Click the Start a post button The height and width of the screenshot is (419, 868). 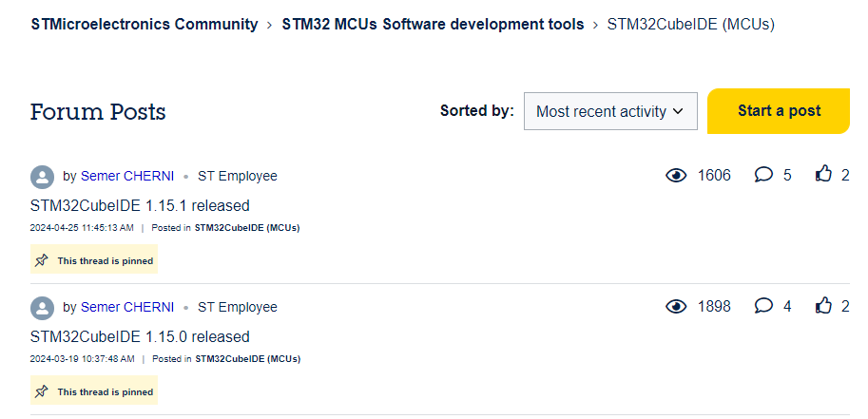point(779,111)
